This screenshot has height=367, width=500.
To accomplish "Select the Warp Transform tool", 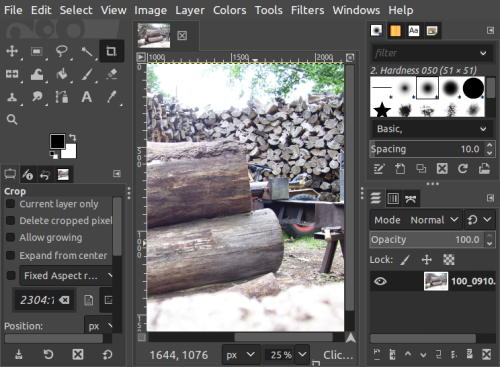I will tap(37, 74).
